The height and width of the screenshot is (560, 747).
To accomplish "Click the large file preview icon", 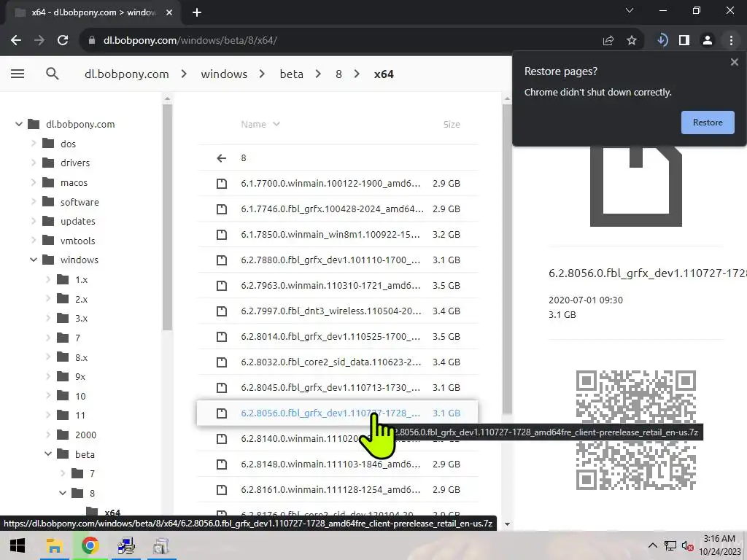I will 635,187.
